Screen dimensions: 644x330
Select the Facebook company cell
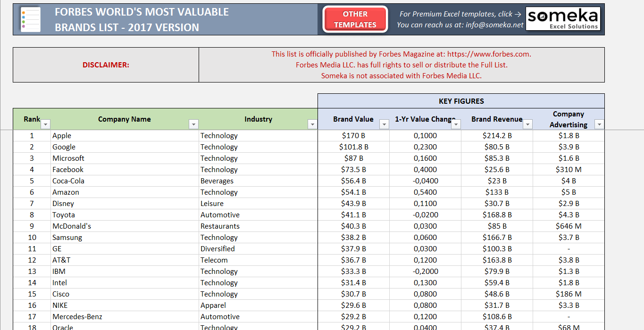click(x=125, y=170)
